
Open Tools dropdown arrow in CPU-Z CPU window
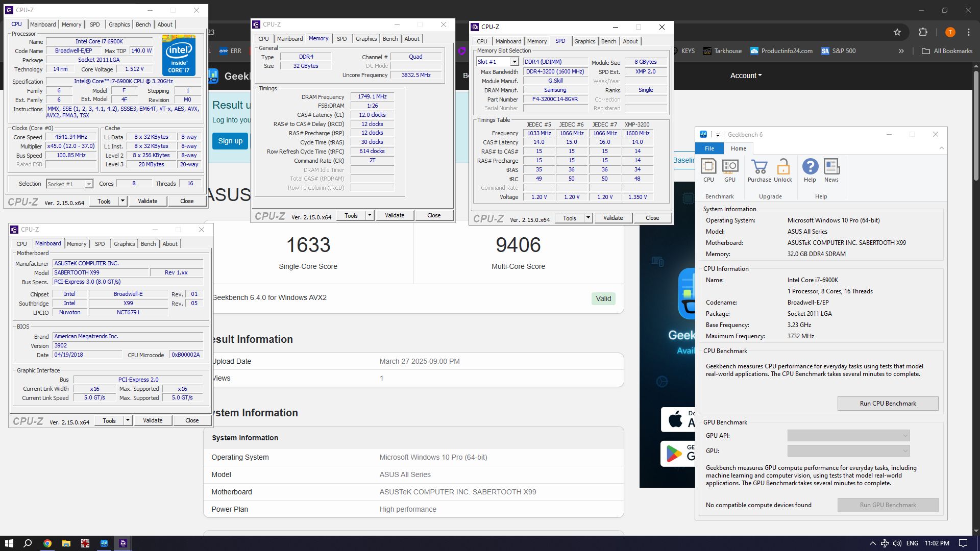122,201
